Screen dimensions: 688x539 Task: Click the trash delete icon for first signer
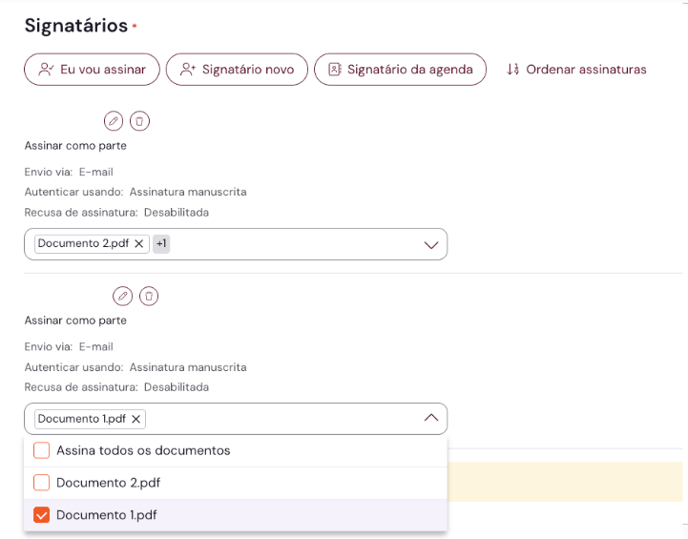(140, 121)
